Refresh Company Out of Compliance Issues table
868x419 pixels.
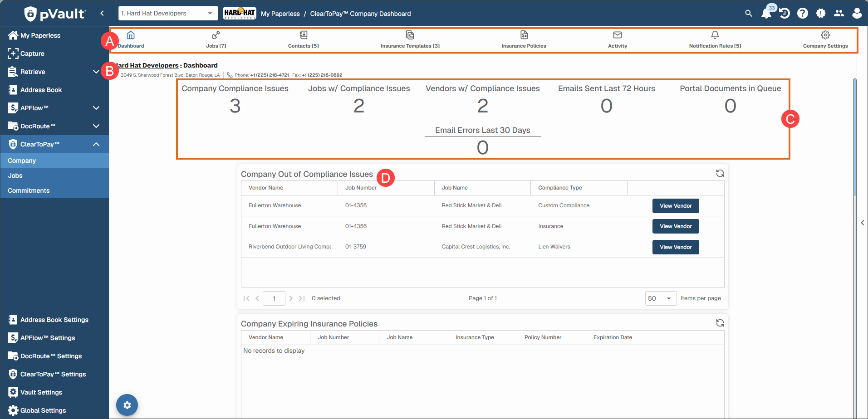click(720, 173)
